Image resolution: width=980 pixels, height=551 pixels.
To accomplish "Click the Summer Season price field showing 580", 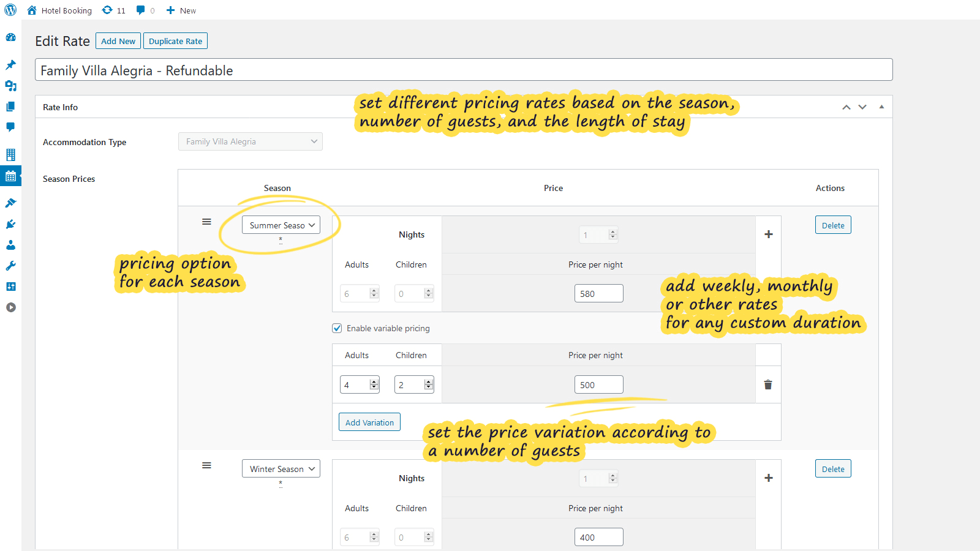I will pos(598,294).
